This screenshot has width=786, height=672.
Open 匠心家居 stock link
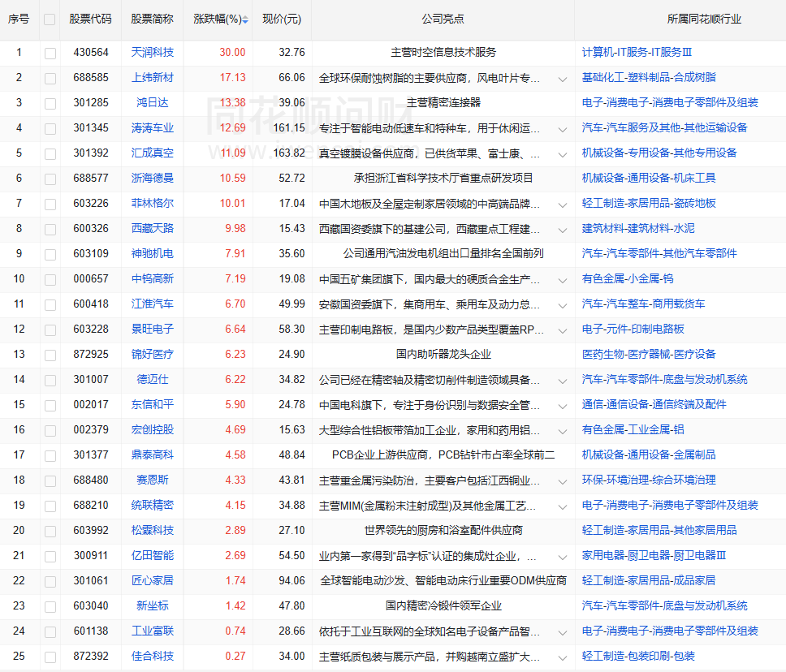[x=153, y=580]
